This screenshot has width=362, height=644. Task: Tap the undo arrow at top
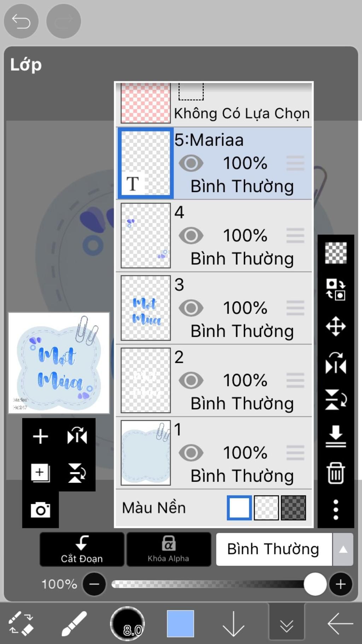point(21,21)
